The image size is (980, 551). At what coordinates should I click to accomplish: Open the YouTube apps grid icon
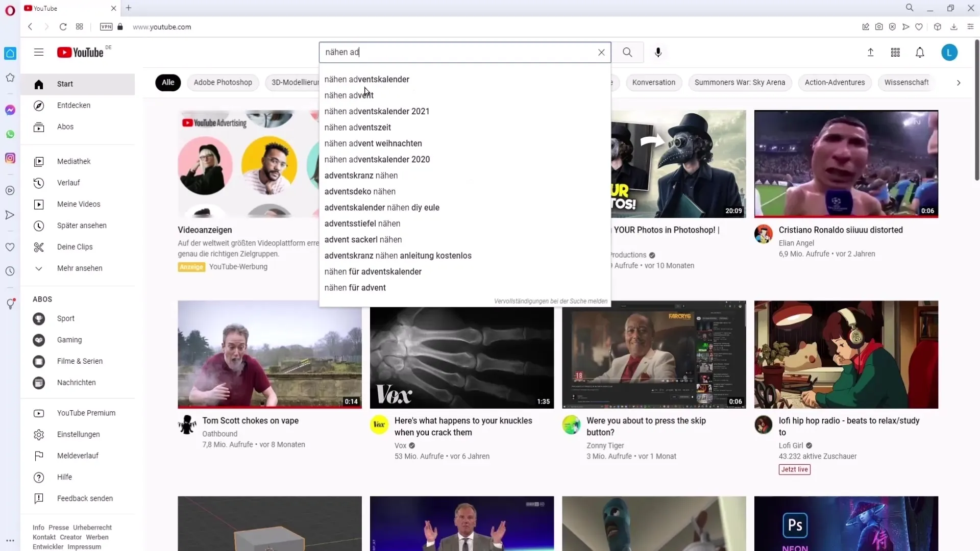[x=895, y=52]
